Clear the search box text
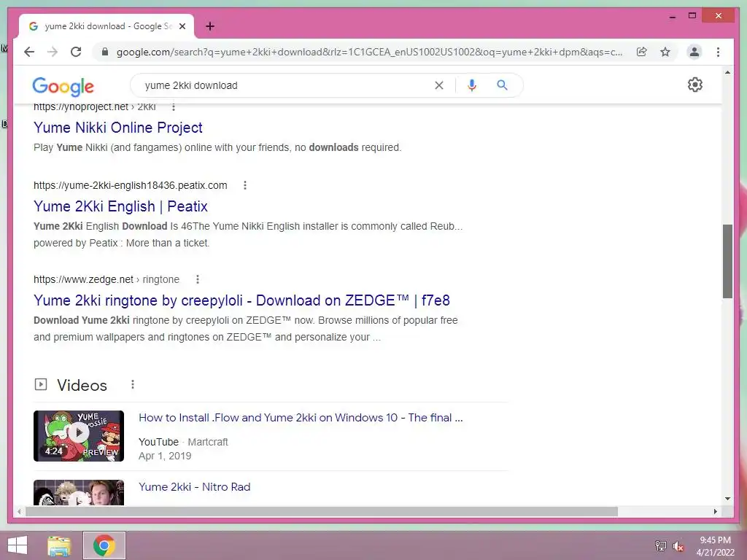 (438, 85)
